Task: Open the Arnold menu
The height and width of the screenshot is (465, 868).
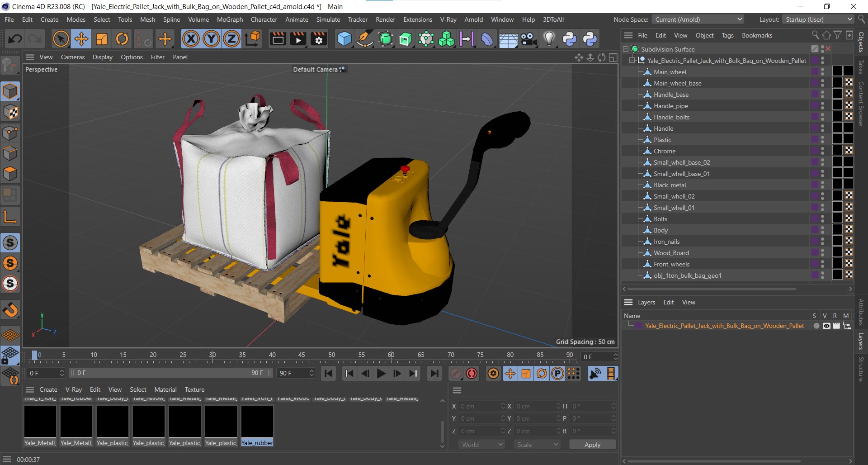Action: (x=473, y=19)
